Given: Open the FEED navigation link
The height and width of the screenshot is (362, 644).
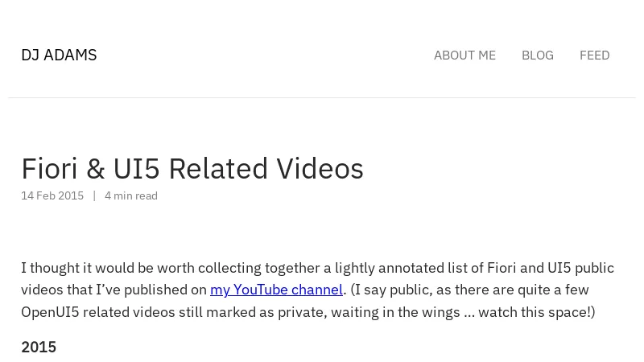Looking at the screenshot, I should click(594, 56).
